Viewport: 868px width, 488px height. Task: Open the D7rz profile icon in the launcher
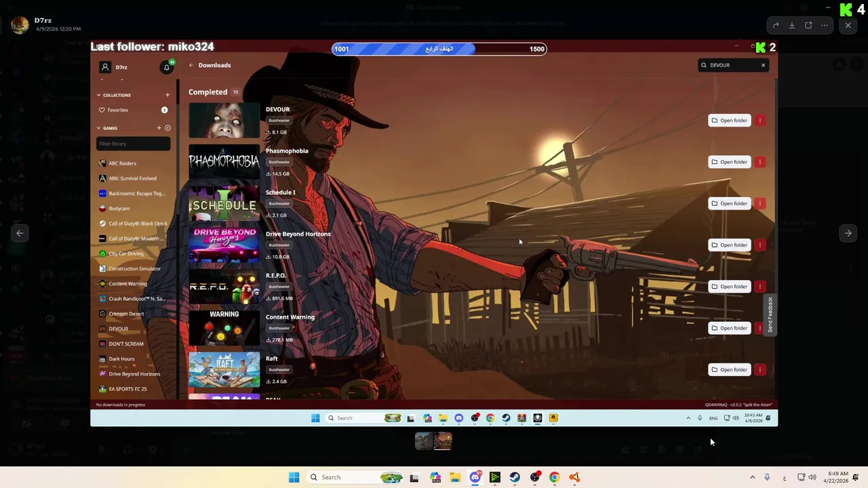(x=105, y=67)
